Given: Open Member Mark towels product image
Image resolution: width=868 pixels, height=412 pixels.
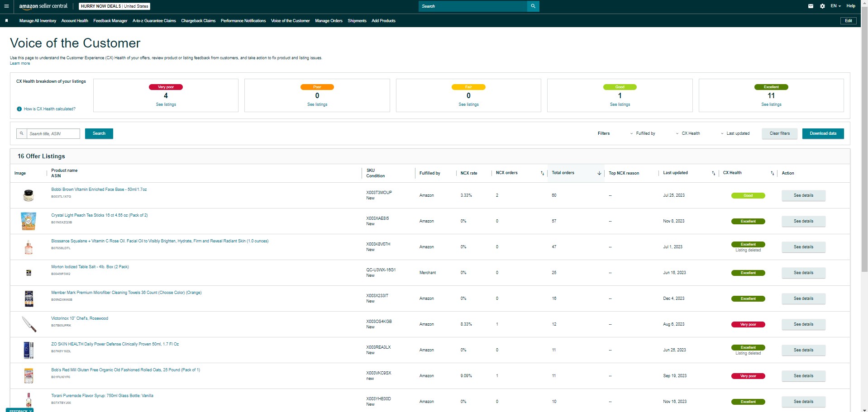Looking at the screenshot, I should [x=29, y=298].
